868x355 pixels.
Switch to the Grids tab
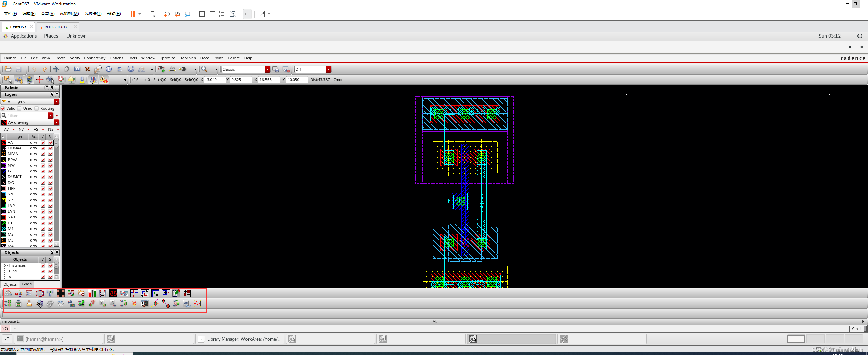[27, 284]
